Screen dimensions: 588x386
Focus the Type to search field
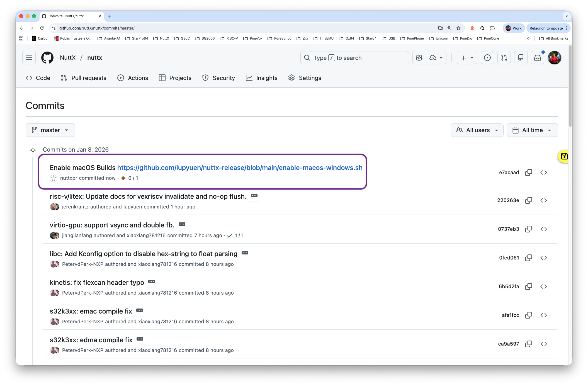[x=354, y=58]
